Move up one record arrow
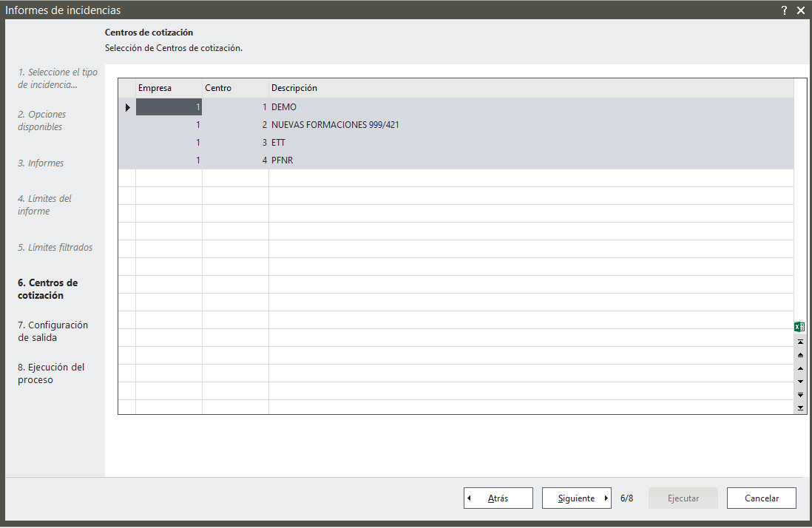This screenshot has width=812, height=528. 800,368
